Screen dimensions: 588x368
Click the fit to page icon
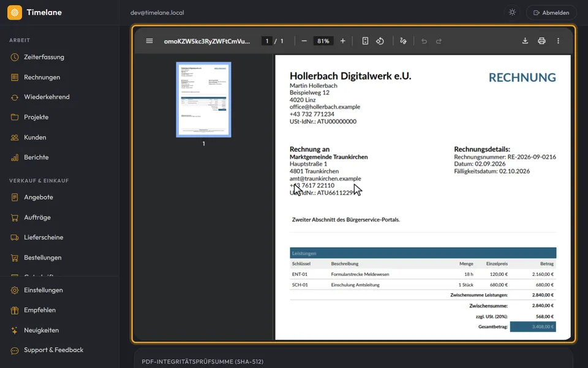tap(365, 41)
